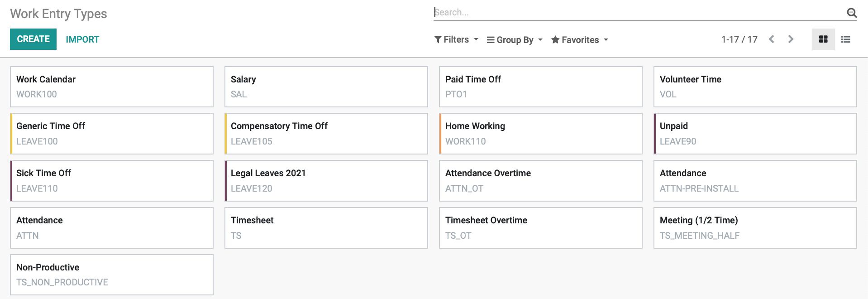This screenshot has width=868, height=299.
Task: Switch to list view icon
Action: (845, 39)
